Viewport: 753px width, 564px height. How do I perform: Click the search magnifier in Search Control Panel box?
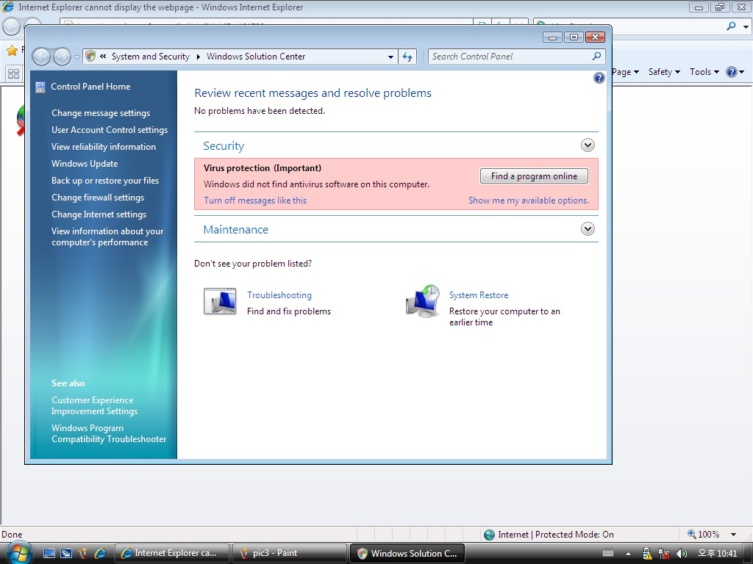point(596,56)
